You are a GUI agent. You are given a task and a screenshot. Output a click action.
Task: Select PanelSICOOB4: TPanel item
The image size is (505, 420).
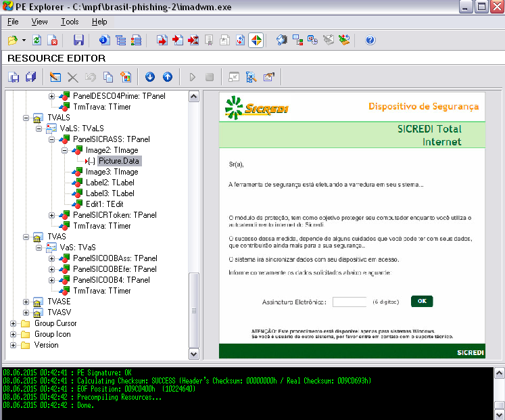coord(111,280)
